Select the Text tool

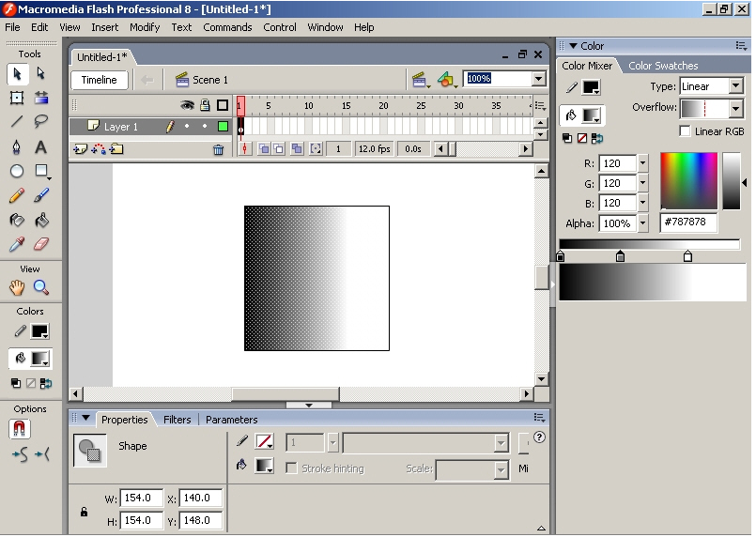pos(41,146)
